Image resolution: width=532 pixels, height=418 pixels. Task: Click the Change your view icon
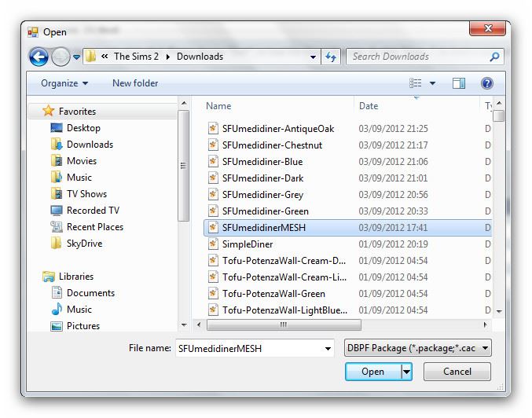pos(415,83)
